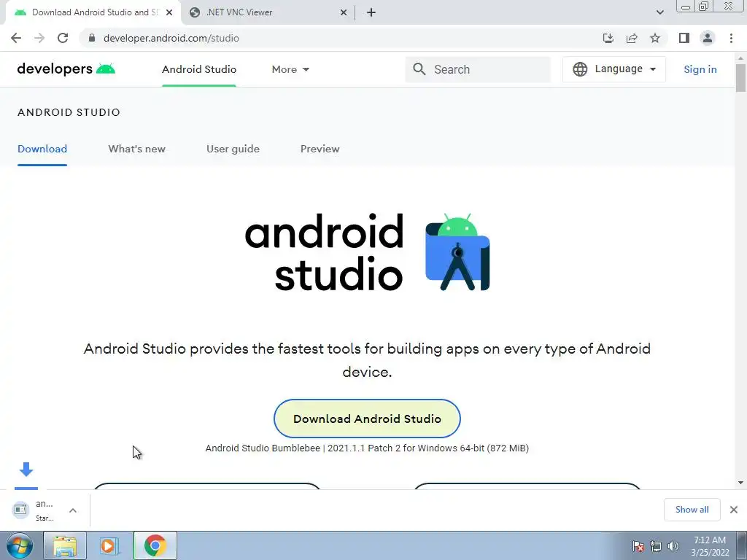View site info via the padlock icon
The width and height of the screenshot is (747, 560).
pos(92,38)
